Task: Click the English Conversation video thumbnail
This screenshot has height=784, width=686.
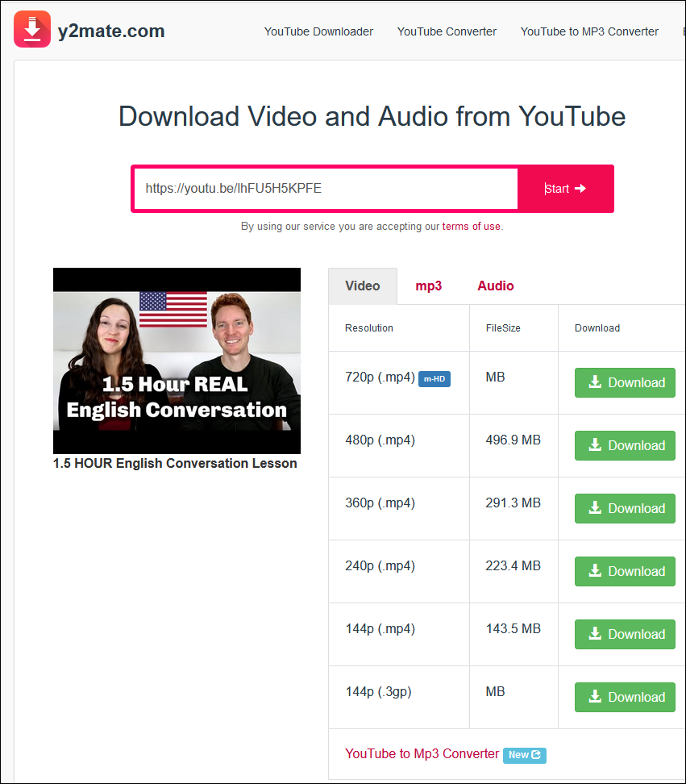Action: point(177,361)
